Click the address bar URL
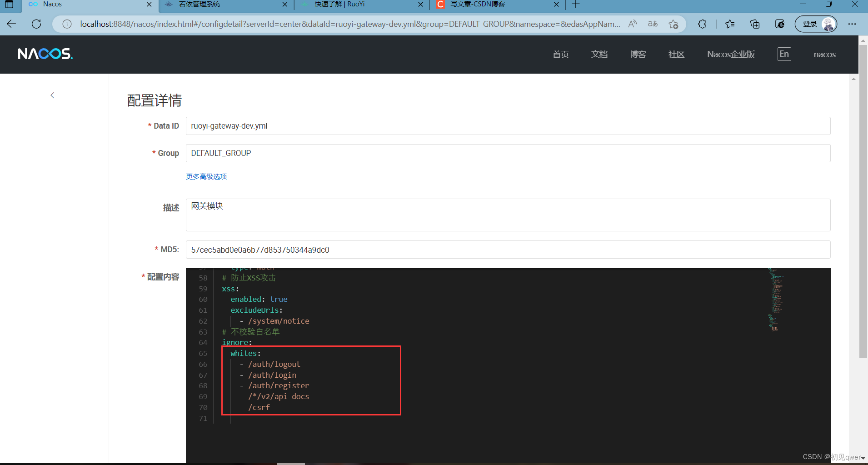868x465 pixels. [x=350, y=24]
